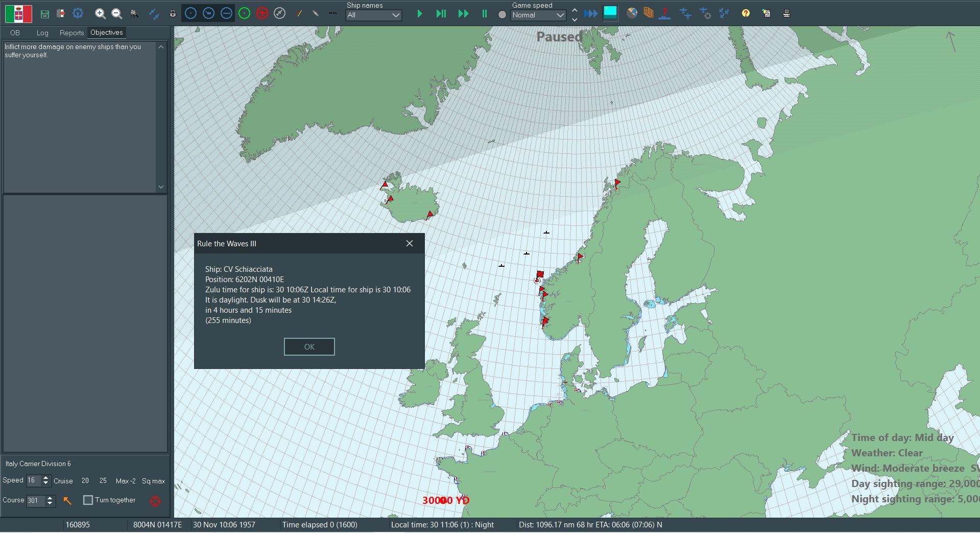Increase Course with the up stepper
The height and width of the screenshot is (533, 980).
(x=50, y=498)
